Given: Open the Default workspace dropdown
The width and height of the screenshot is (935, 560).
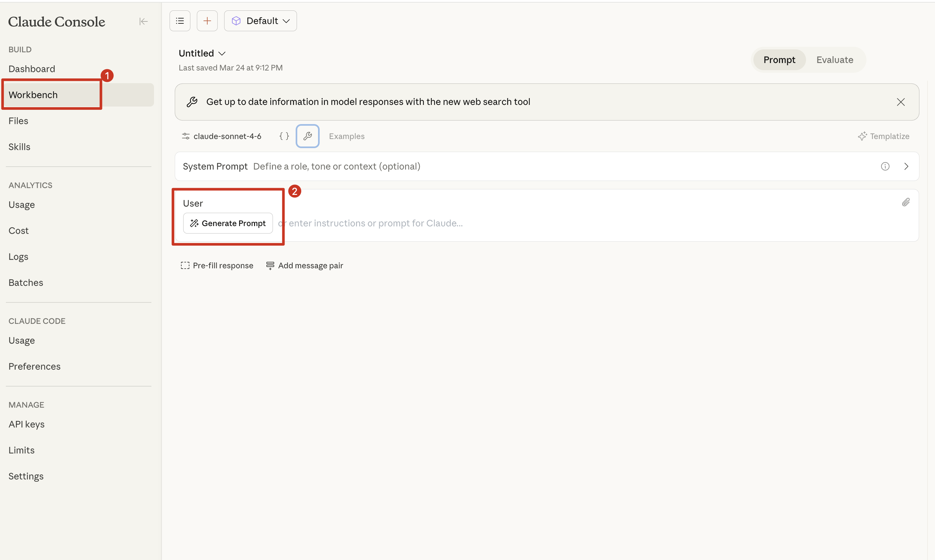Looking at the screenshot, I should click(260, 21).
